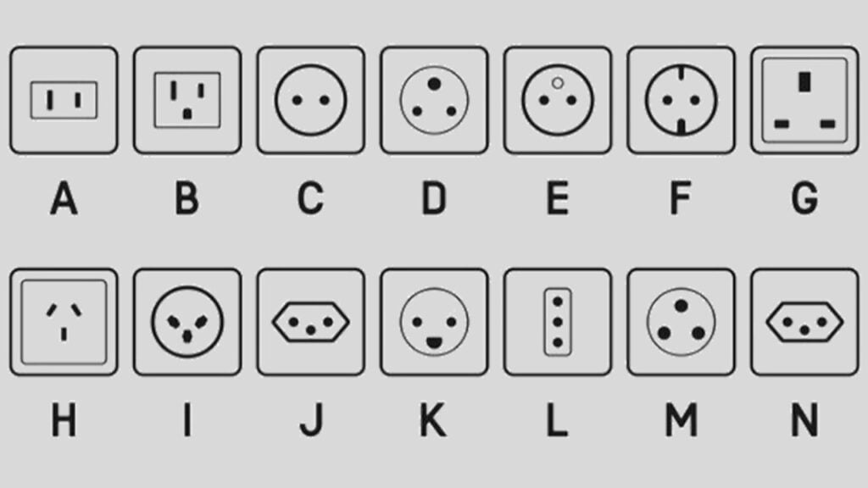
Task: Click the letter H label
Action: click(x=64, y=420)
